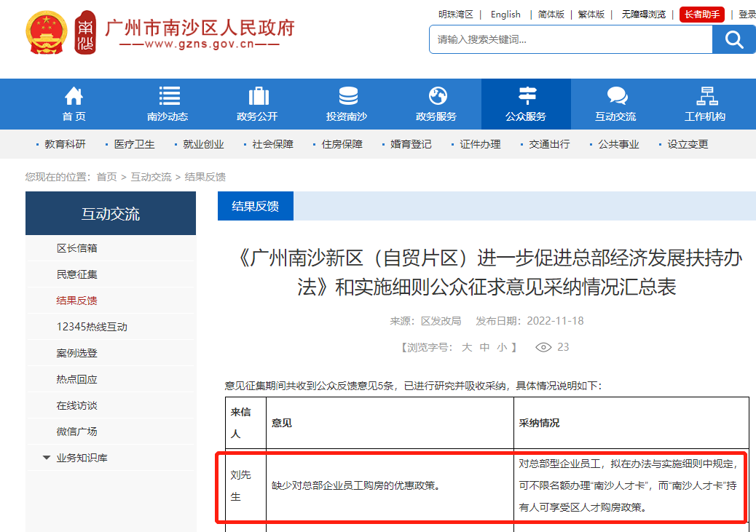Switch the site to English
The image size is (756, 532).
click(x=505, y=15)
